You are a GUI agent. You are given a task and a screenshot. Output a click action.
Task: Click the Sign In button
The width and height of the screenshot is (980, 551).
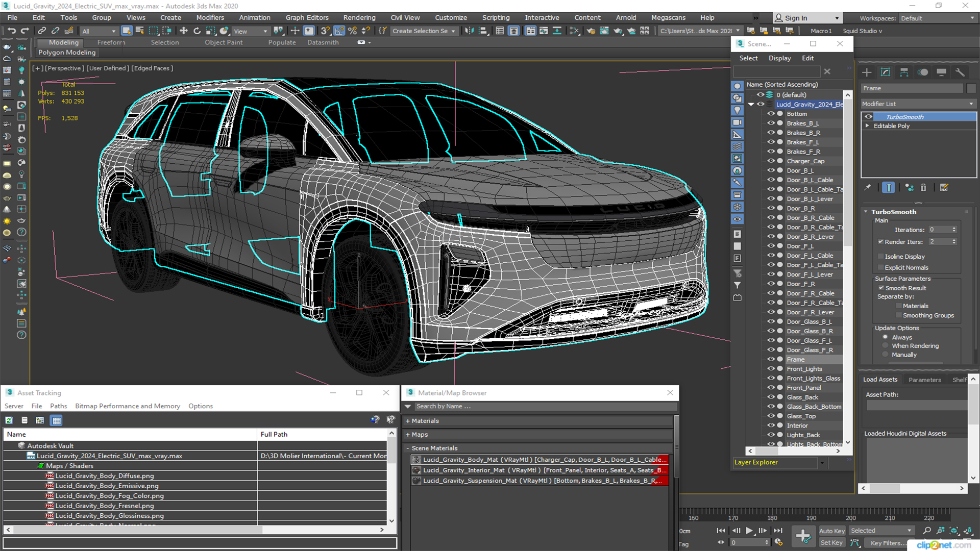pyautogui.click(x=806, y=18)
